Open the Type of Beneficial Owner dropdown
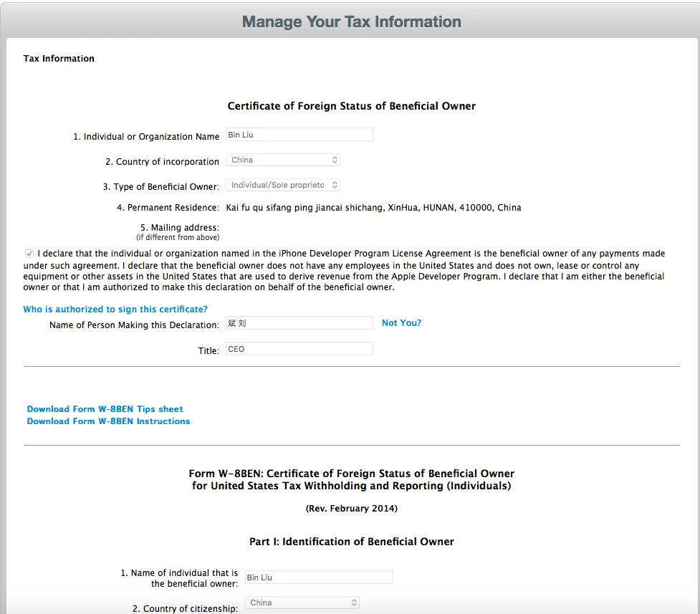Viewport: 700px width, 614px height. click(x=283, y=185)
